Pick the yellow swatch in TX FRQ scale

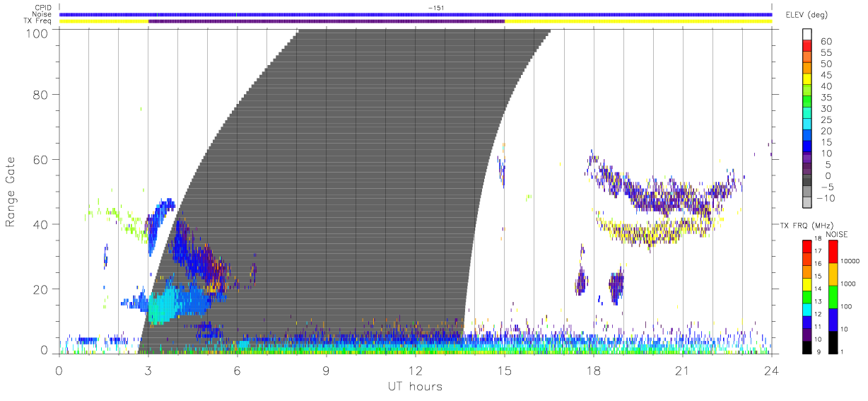tap(807, 284)
